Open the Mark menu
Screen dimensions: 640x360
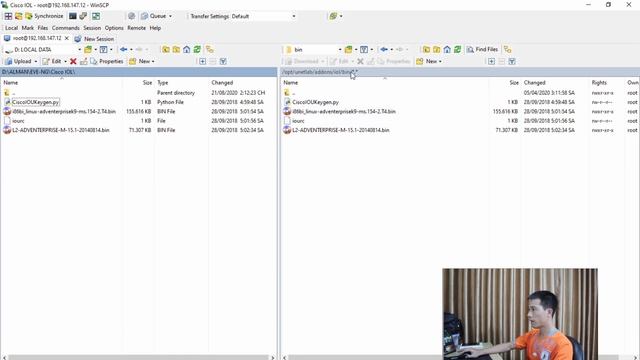click(28, 28)
